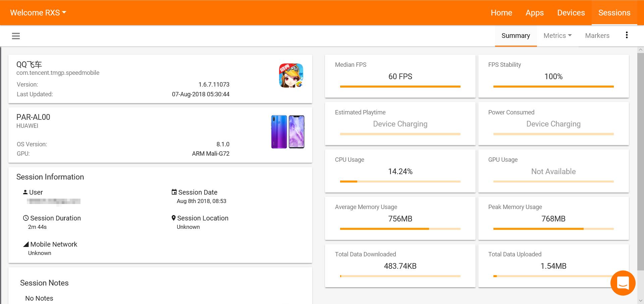Switch to the Markers tab
This screenshot has width=644, height=304.
pyautogui.click(x=597, y=36)
